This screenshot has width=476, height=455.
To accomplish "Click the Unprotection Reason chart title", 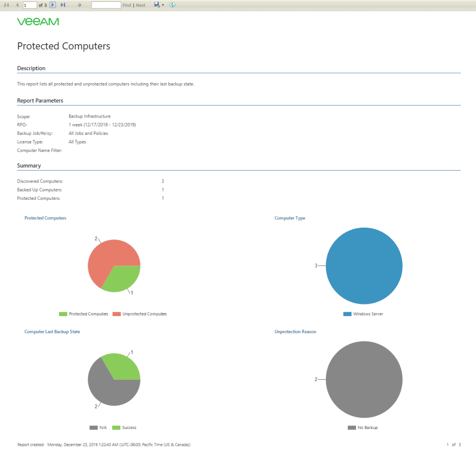I will click(x=295, y=332).
